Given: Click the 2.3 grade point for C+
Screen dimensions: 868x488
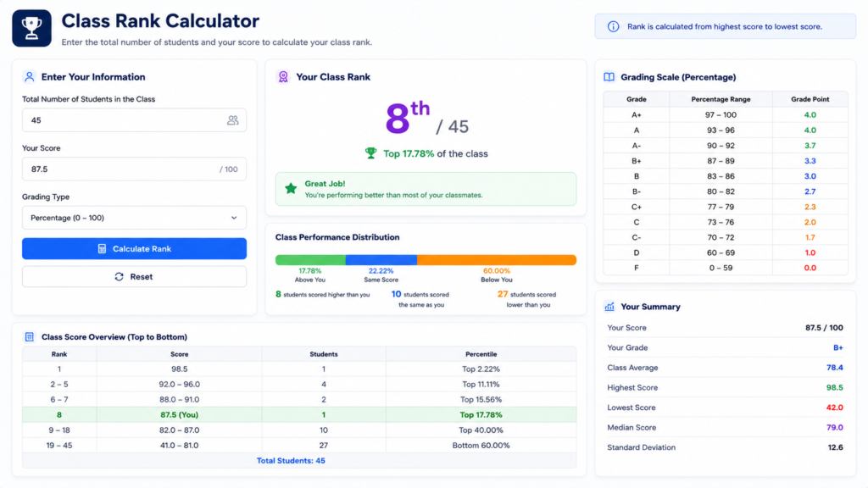Looking at the screenshot, I should pos(810,207).
